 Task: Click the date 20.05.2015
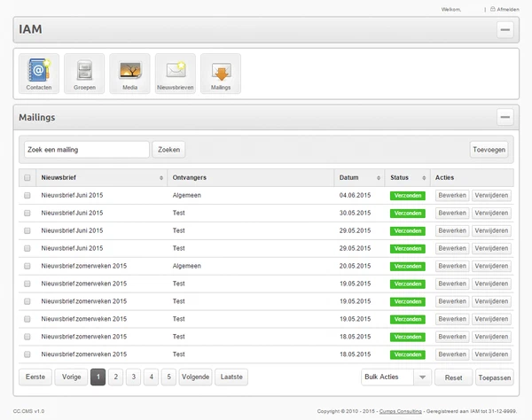pos(355,266)
